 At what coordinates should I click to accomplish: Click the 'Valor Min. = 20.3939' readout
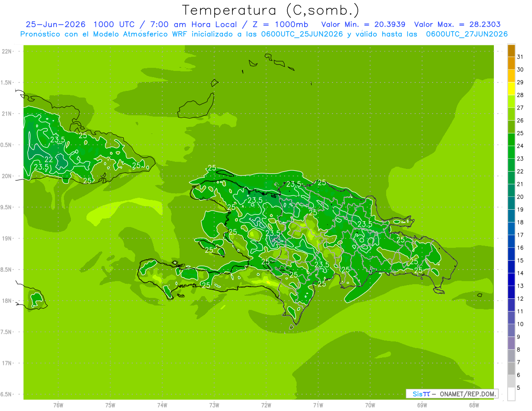tap(363, 24)
